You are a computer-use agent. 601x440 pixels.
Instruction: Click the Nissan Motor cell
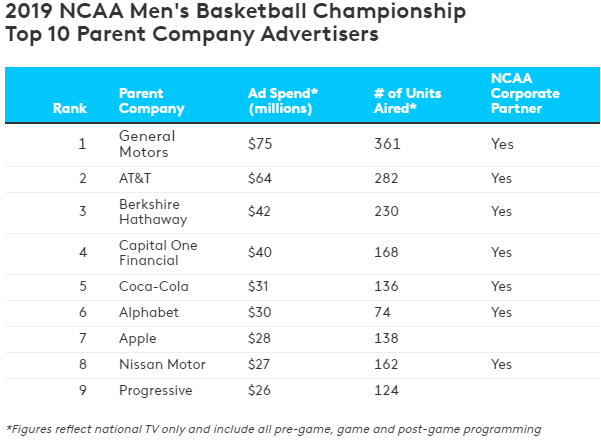[162, 365]
